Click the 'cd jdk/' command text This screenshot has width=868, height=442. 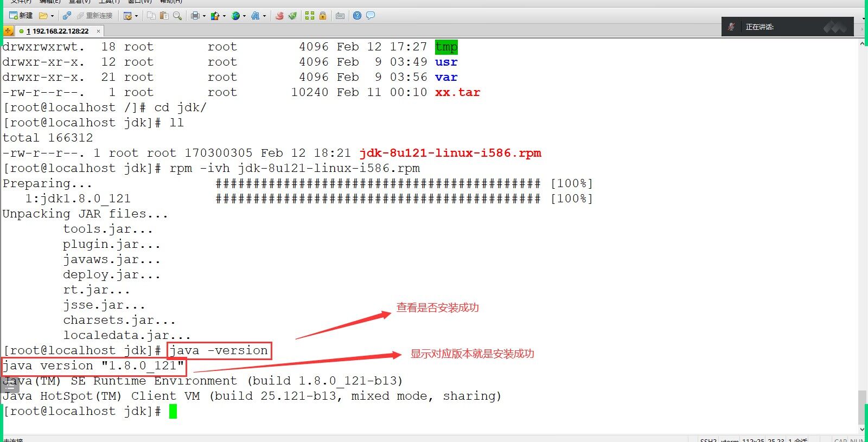[181, 108]
